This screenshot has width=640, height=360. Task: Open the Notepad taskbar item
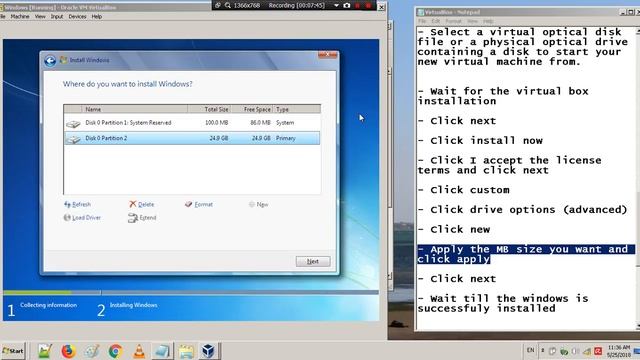162,351
